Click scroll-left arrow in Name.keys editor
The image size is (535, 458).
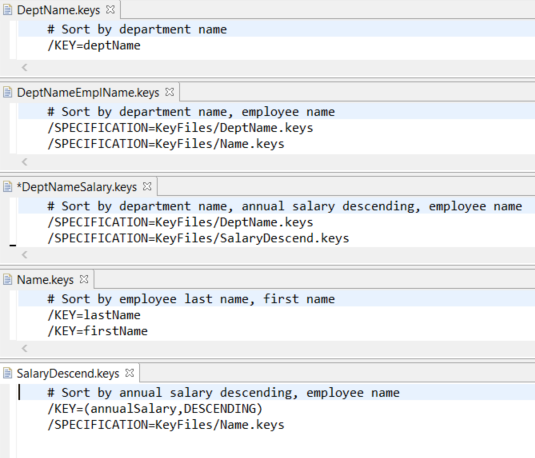tap(25, 348)
